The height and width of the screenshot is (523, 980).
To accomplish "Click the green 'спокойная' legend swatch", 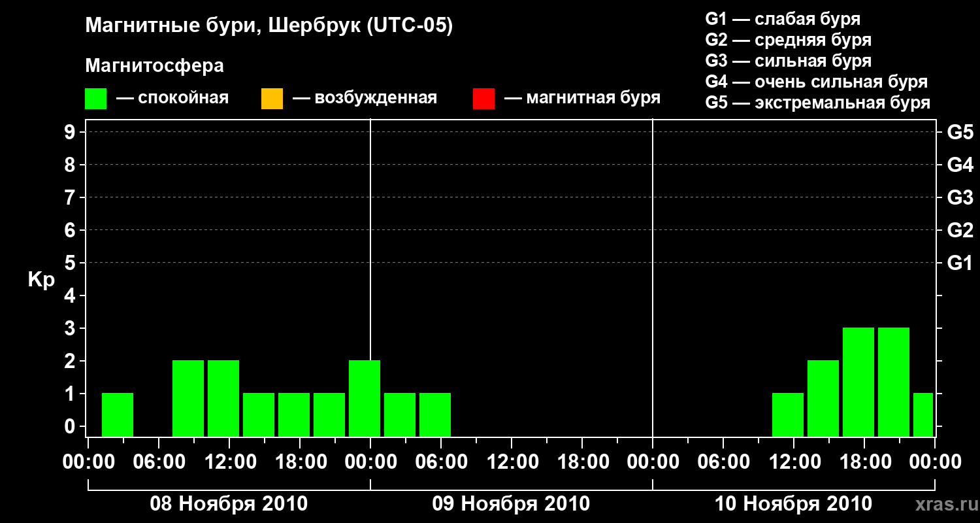I will click(96, 99).
